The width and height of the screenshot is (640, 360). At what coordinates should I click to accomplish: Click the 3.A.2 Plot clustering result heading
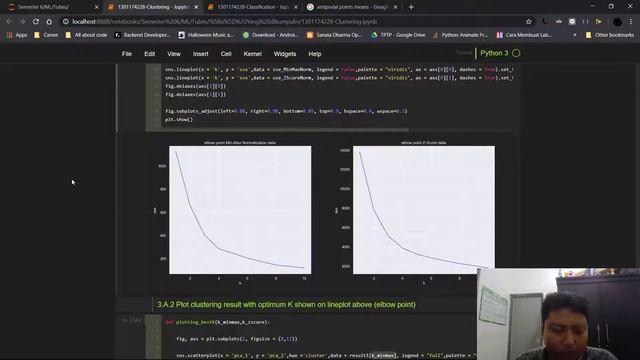coord(286,304)
